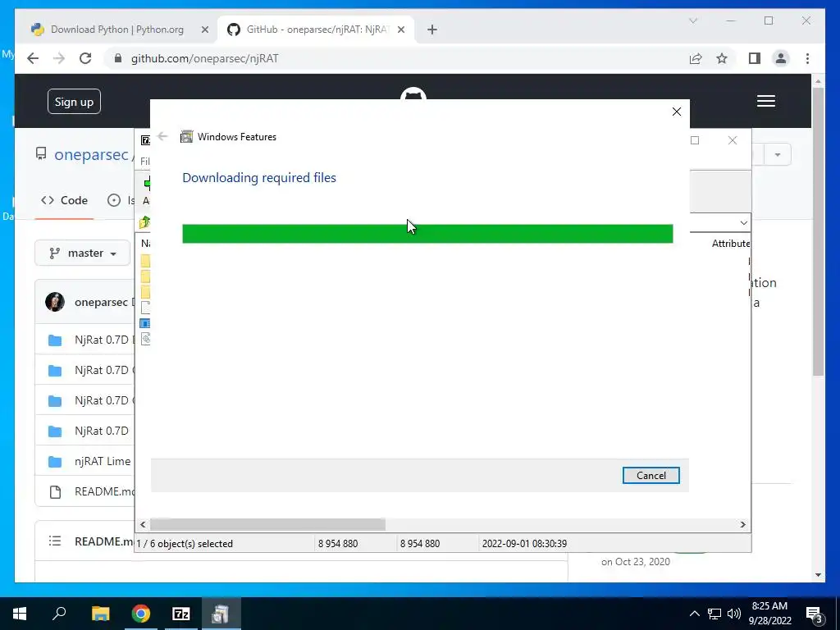Open taskbar Search
This screenshot has width=840, height=630.
click(x=59, y=614)
